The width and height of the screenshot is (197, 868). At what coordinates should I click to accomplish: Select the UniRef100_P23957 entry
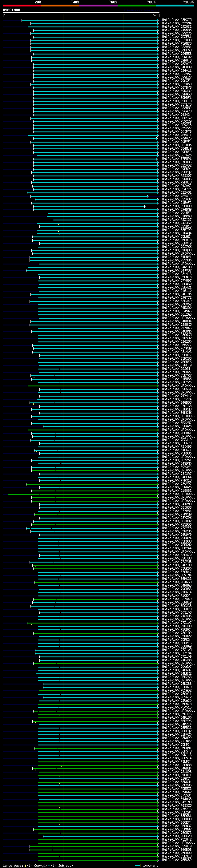pos(177,74)
